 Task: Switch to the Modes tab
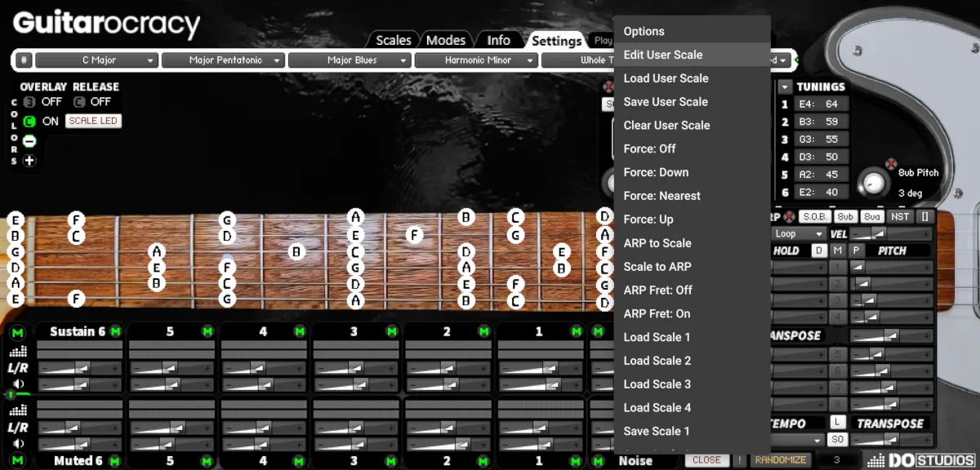446,40
